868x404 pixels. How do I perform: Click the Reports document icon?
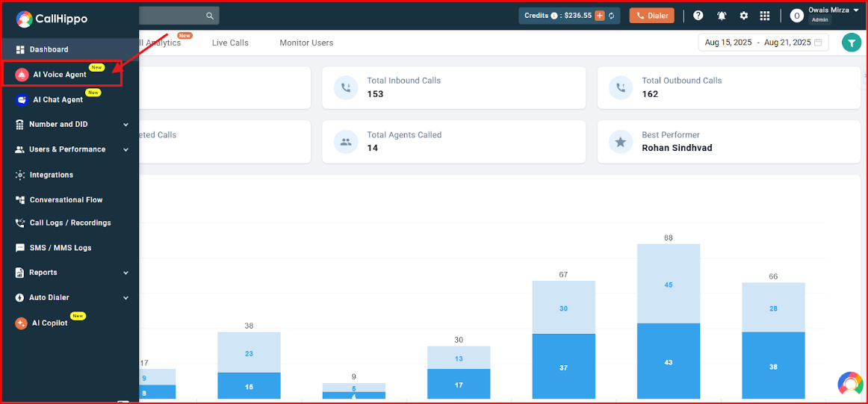(20, 273)
